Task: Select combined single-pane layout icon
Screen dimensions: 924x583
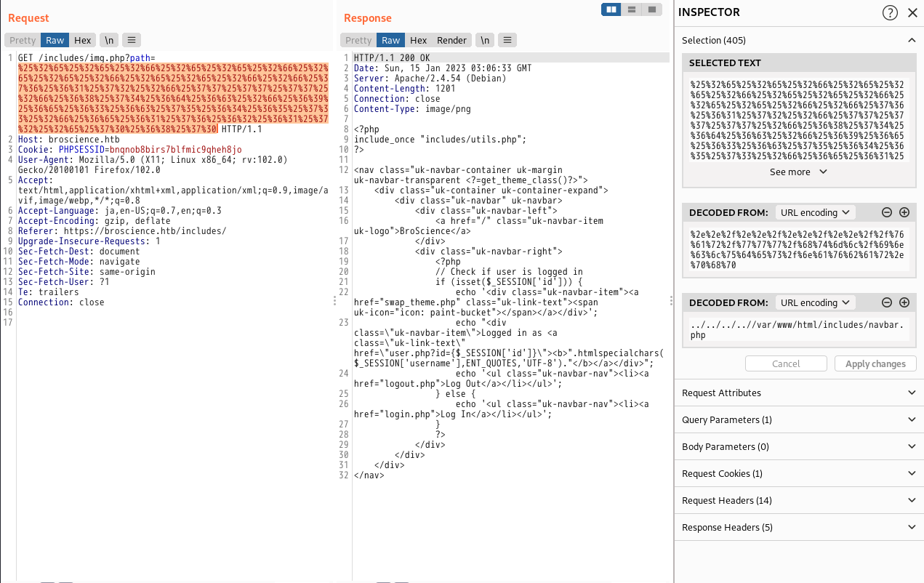Action: tap(652, 9)
